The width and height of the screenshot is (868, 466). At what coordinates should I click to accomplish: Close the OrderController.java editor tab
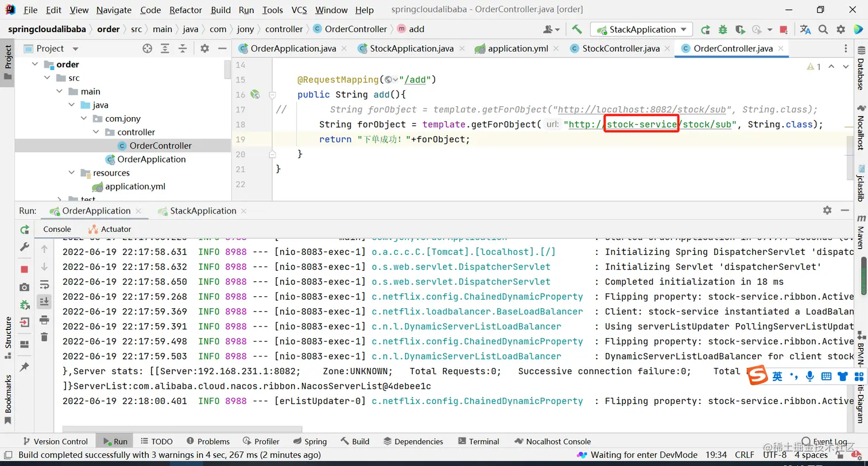pyautogui.click(x=780, y=49)
